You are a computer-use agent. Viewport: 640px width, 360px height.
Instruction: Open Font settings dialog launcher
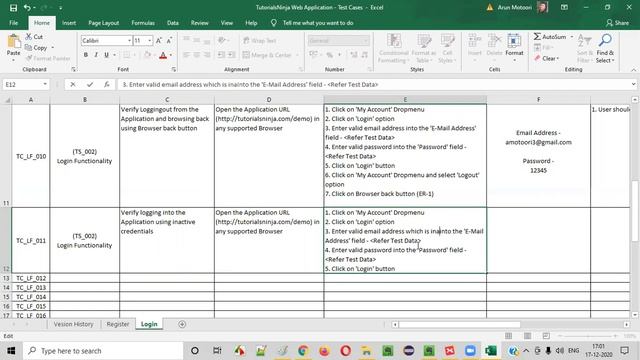[x=174, y=69]
